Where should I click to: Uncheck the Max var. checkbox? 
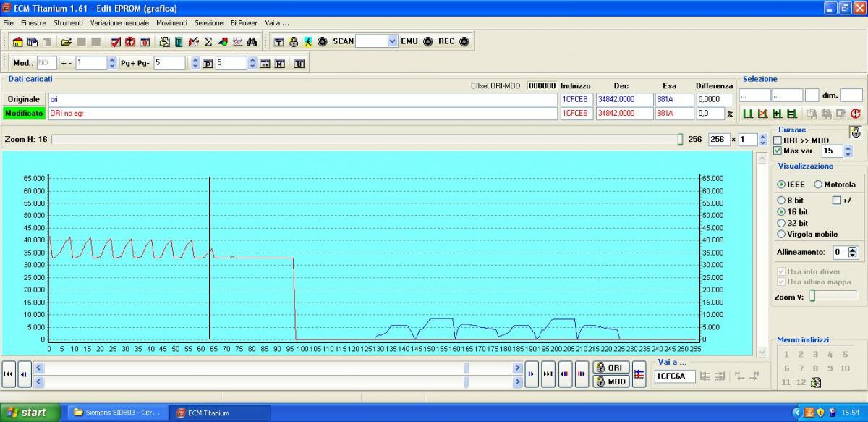click(x=778, y=151)
